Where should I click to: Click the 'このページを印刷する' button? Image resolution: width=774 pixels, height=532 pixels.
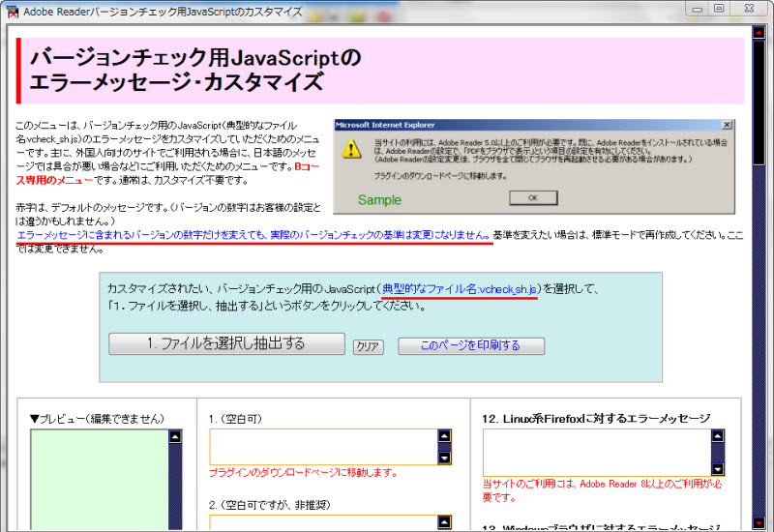471,345
